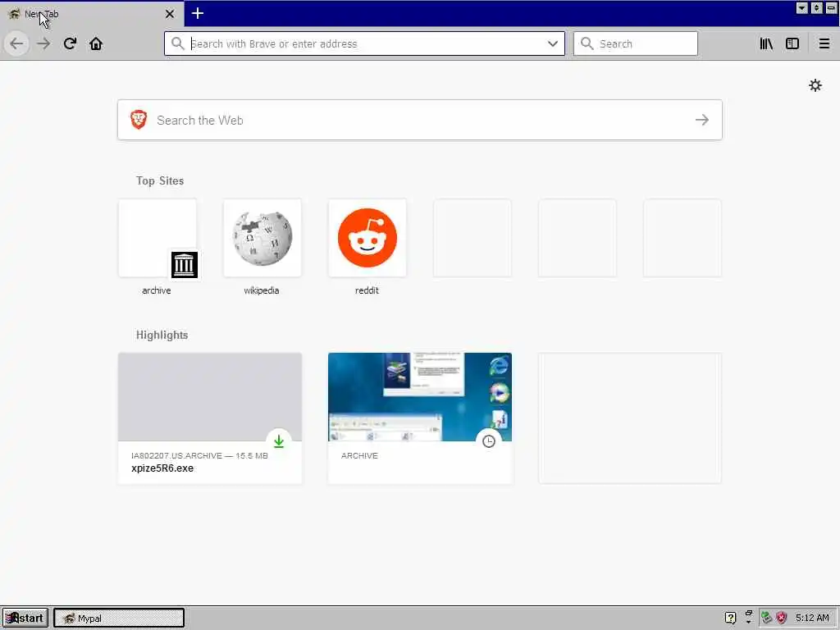The image size is (840, 630).
Task: Open the window tab list dropdown arrow
Action: pyautogui.click(x=802, y=8)
